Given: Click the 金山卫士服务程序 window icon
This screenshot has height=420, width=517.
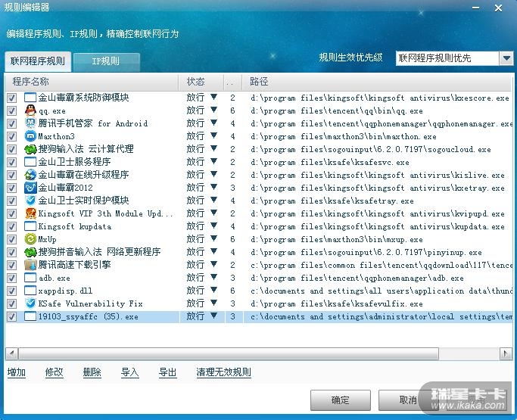Looking at the screenshot, I should pos(30,162).
